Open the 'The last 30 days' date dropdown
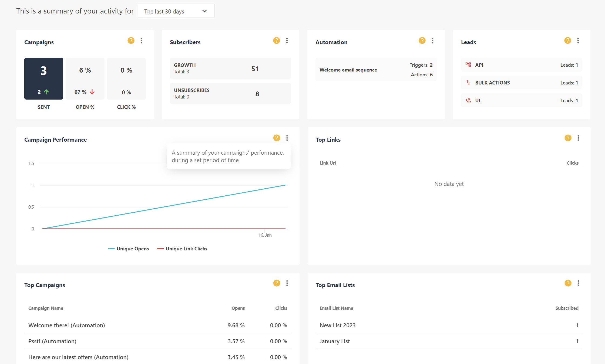 (176, 11)
